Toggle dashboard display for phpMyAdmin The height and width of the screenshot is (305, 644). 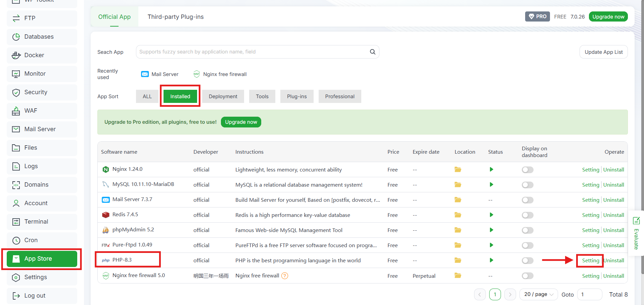pyautogui.click(x=527, y=230)
